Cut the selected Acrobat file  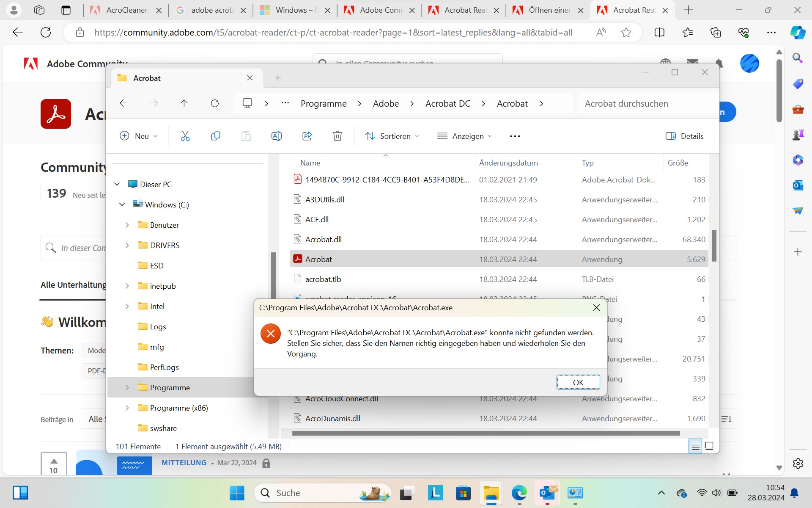click(185, 136)
